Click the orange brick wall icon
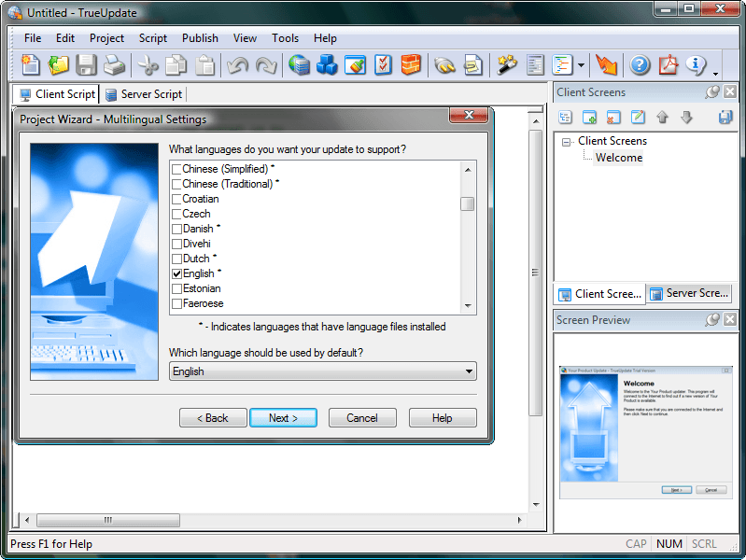 [x=411, y=65]
